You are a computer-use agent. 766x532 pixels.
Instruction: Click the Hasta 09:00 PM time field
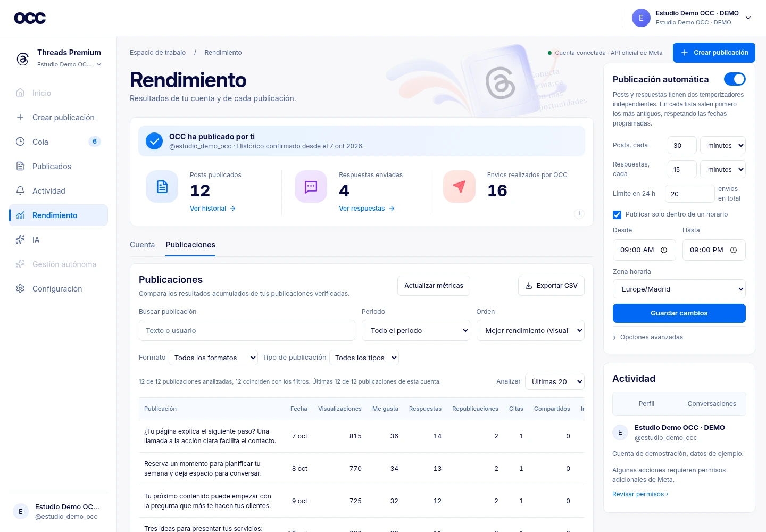pos(714,250)
